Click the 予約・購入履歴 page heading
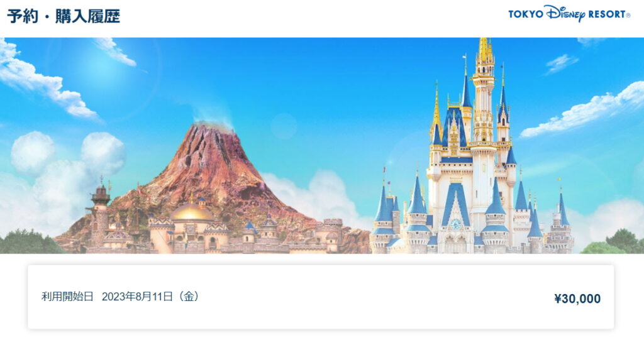This screenshot has height=338, width=644. click(64, 16)
